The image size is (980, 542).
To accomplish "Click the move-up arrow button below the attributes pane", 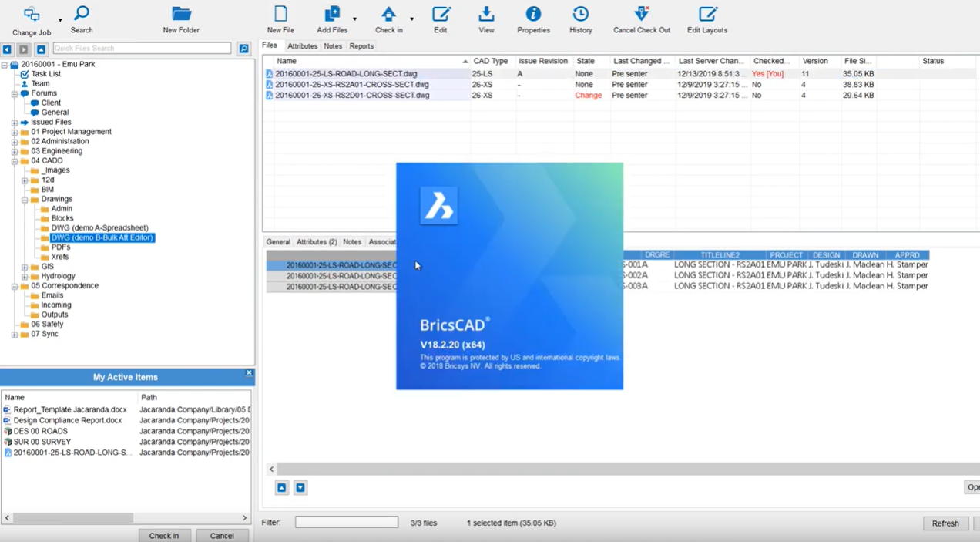I will click(x=282, y=487).
